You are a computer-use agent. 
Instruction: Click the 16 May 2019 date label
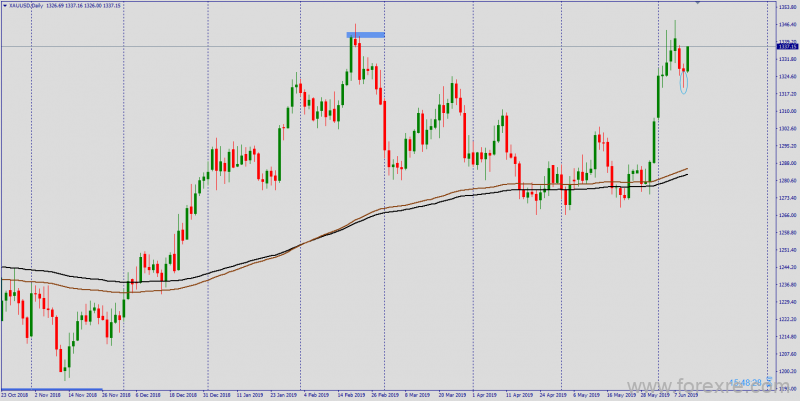pyautogui.click(x=620, y=395)
